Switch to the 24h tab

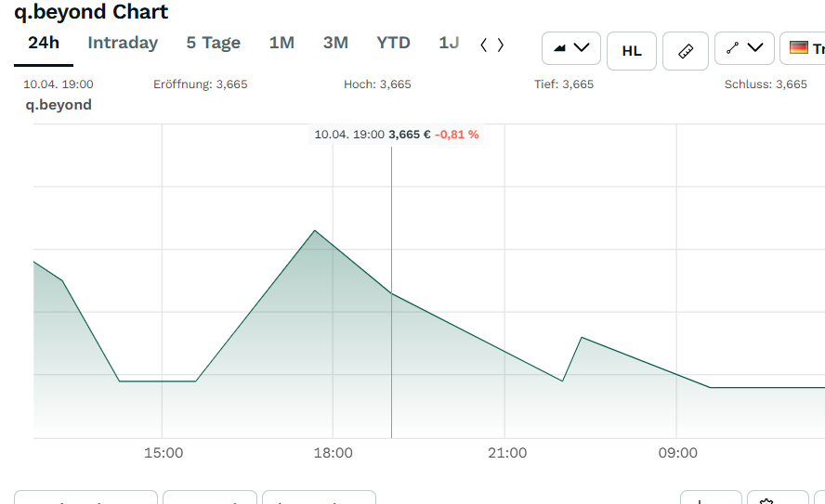coord(44,43)
